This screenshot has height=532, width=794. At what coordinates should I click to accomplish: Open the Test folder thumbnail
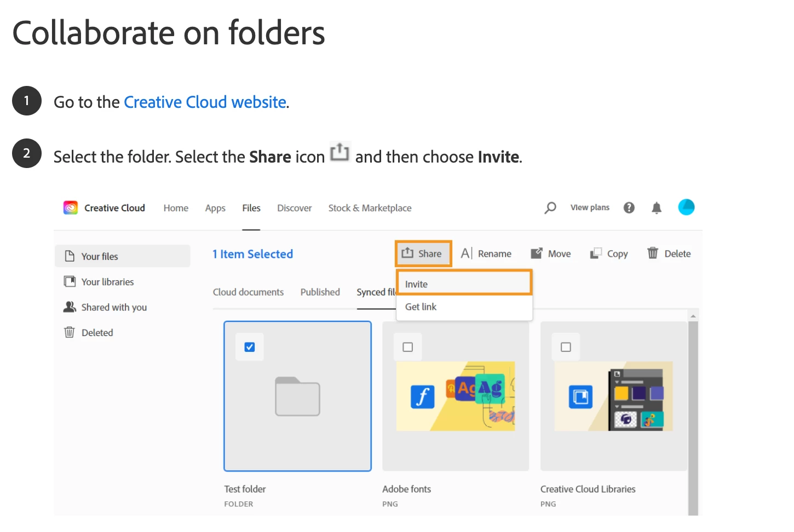[x=297, y=396]
